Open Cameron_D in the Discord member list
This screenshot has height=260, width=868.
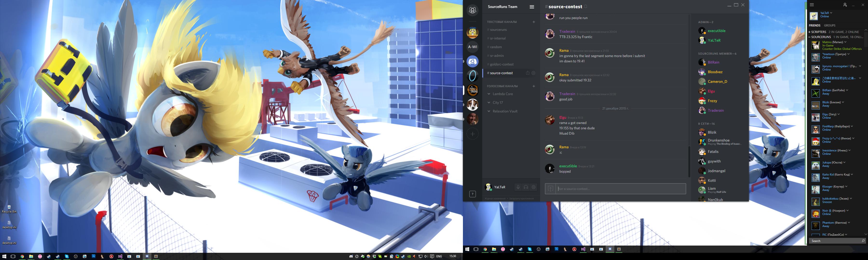click(717, 82)
